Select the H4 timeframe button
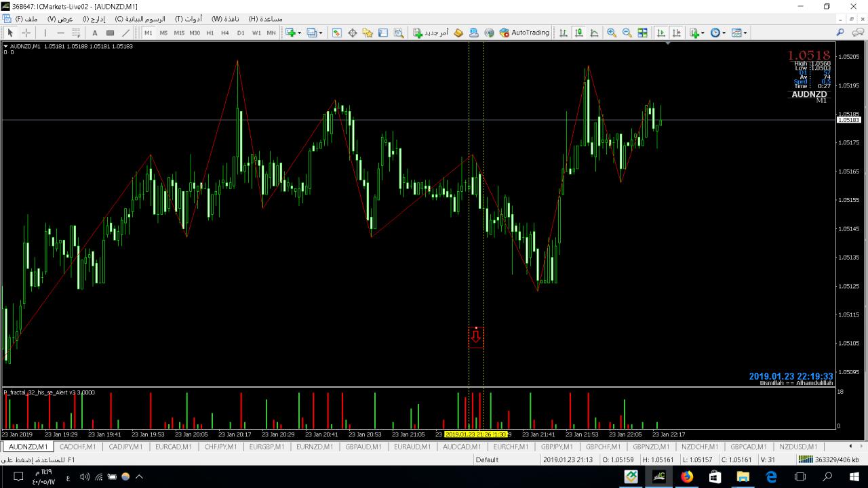The image size is (868, 488). tap(225, 33)
